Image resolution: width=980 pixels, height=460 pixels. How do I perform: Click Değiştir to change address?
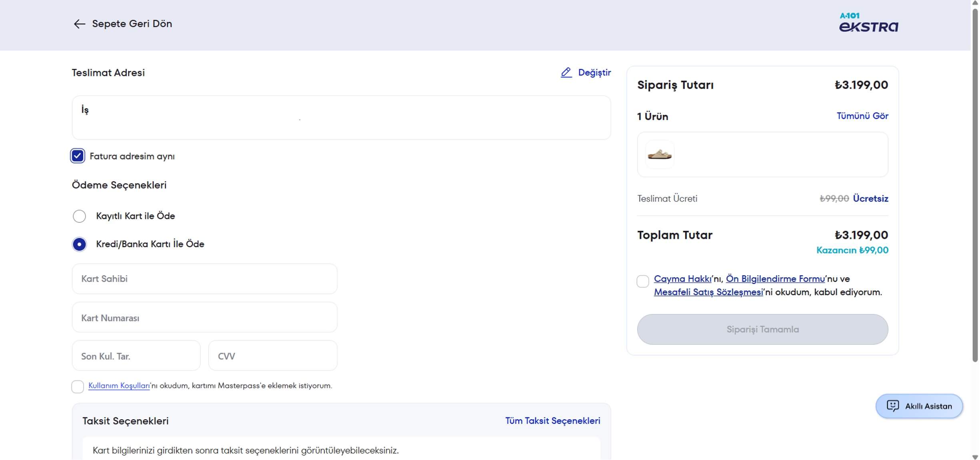[594, 72]
